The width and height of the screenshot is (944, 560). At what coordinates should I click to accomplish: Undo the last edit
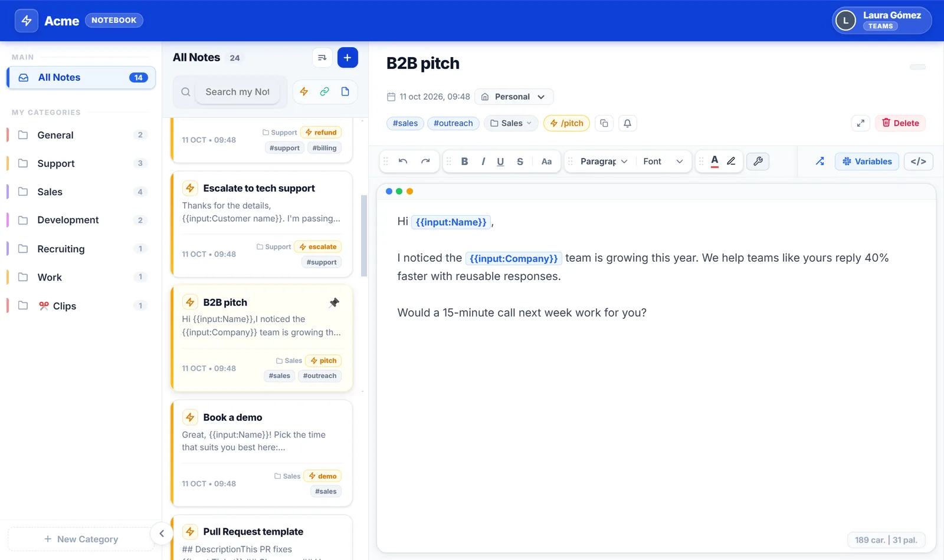click(x=403, y=162)
